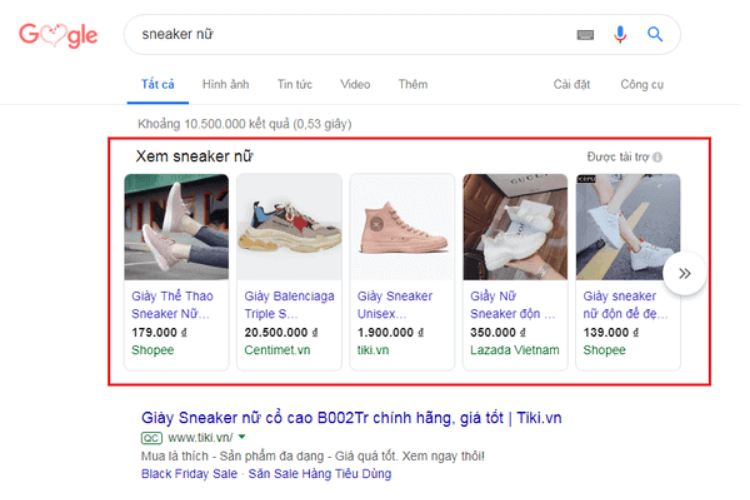Open the on-screen keyboard icon
The height and width of the screenshot is (500, 750).
585,34
